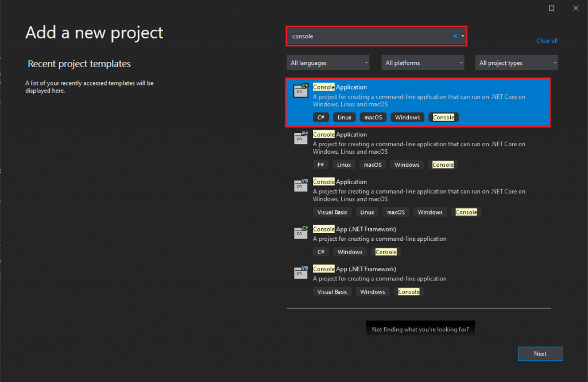The width and height of the screenshot is (588, 382).
Task: Open the All project types dropdown
Action: [x=516, y=62]
